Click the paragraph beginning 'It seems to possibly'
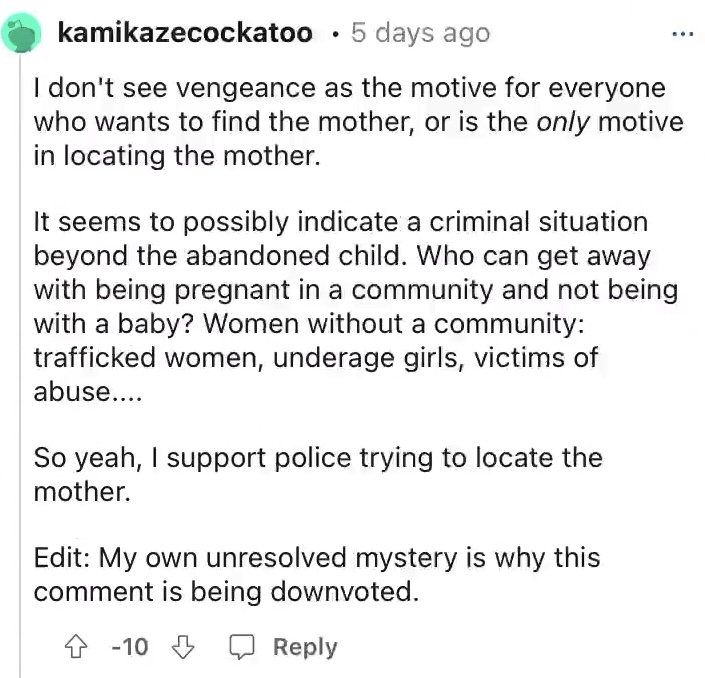The height and width of the screenshot is (678, 705). [356, 307]
